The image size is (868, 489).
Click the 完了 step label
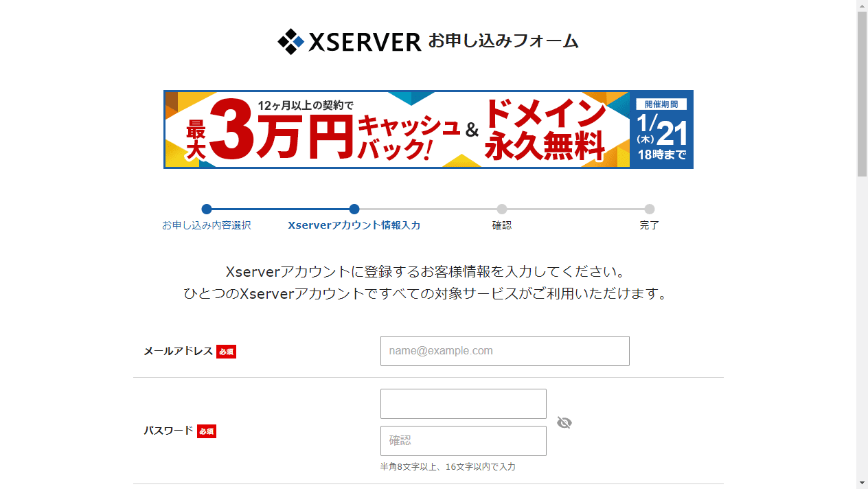pyautogui.click(x=650, y=225)
